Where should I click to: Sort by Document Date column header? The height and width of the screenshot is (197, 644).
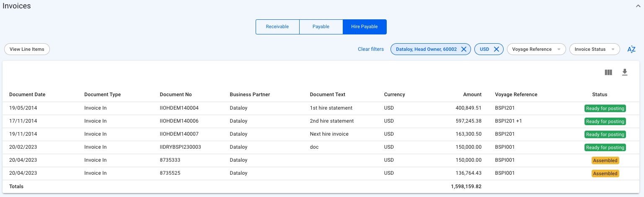(x=27, y=95)
